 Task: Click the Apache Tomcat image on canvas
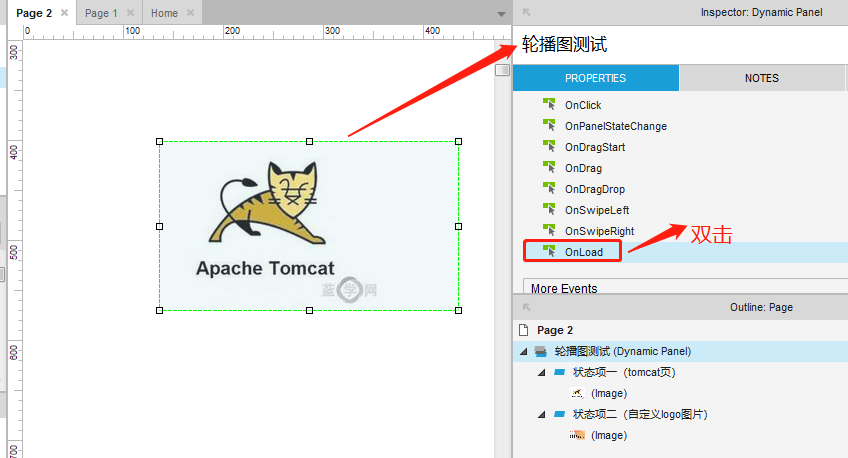[x=309, y=226]
